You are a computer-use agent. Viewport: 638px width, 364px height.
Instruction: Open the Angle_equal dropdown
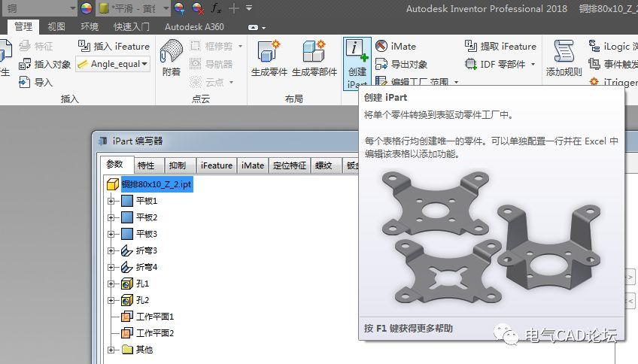[x=144, y=64]
